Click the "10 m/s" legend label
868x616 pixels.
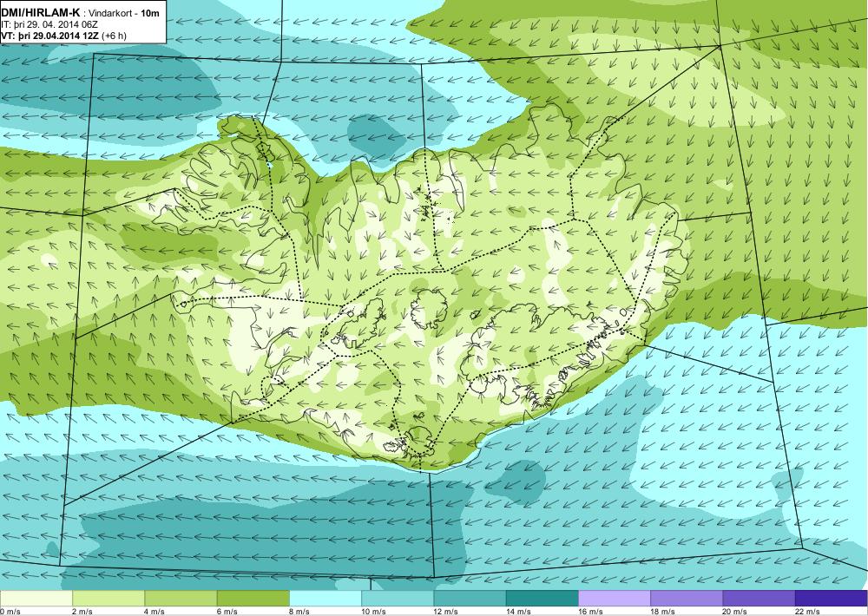click(x=373, y=612)
